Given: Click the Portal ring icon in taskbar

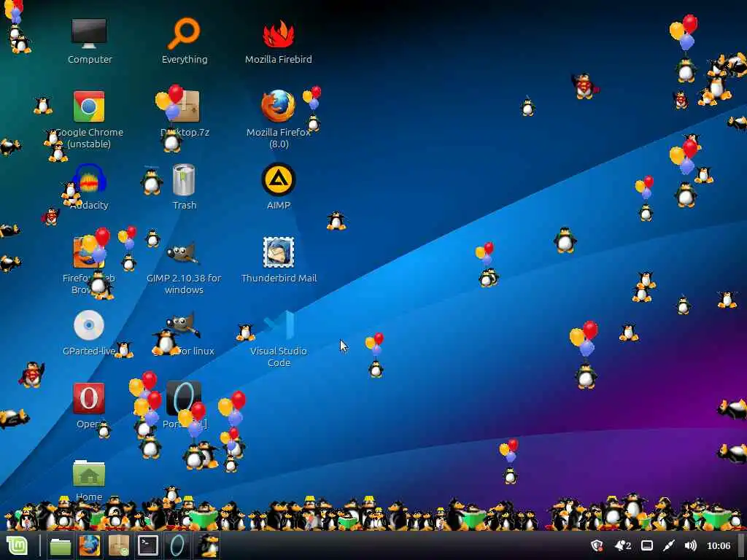Looking at the screenshot, I should click(x=177, y=545).
